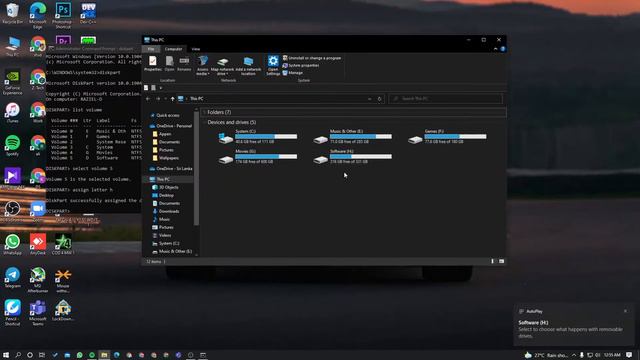Open the GeForce Experience desktop icon
This screenshot has width=640, height=360.
tap(12, 83)
